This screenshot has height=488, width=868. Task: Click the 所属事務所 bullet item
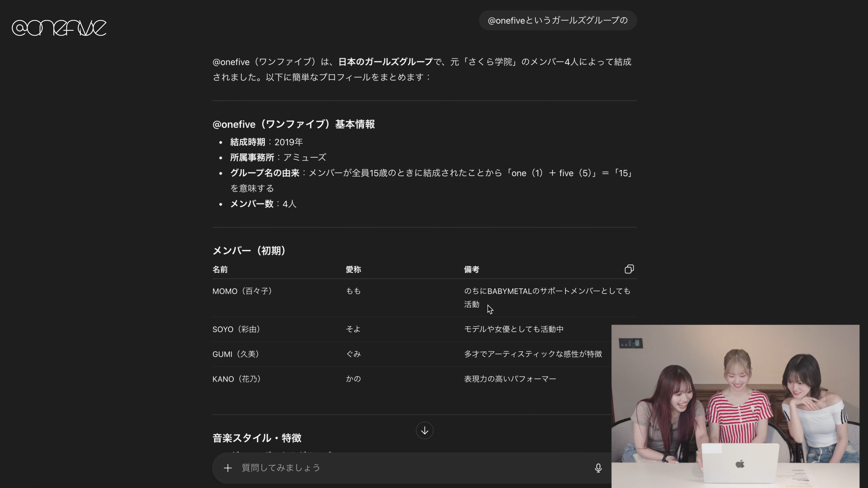[x=278, y=158]
